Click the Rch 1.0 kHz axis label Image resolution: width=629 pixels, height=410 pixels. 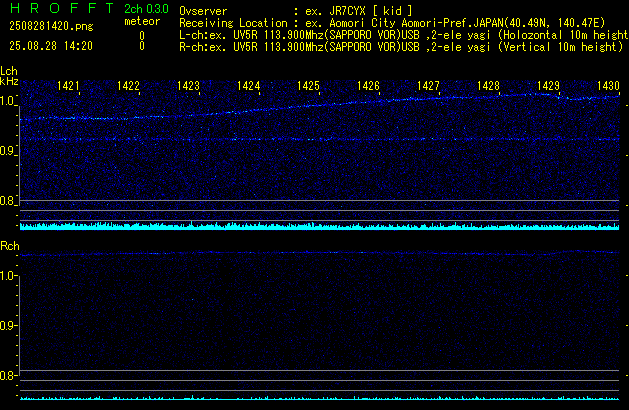pos(7,276)
